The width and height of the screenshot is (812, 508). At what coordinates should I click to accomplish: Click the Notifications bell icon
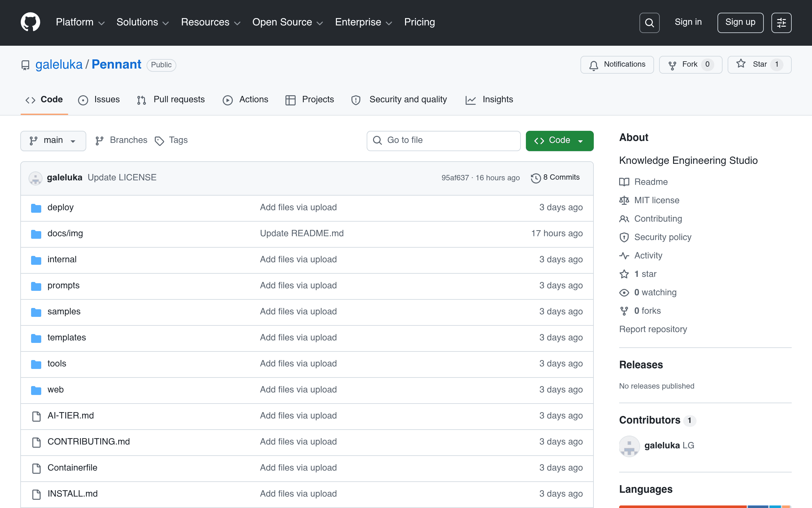pos(593,65)
